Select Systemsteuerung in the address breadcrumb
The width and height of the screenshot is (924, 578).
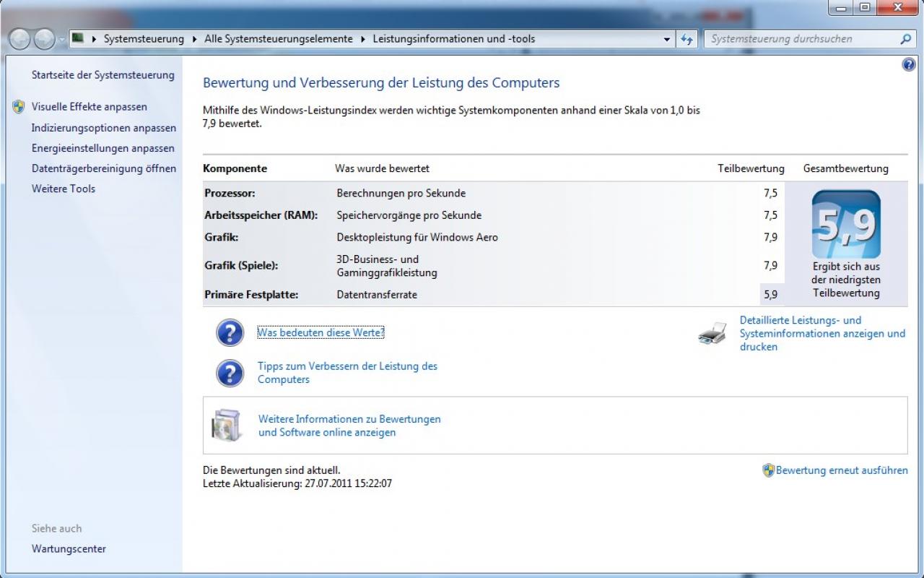[144, 39]
